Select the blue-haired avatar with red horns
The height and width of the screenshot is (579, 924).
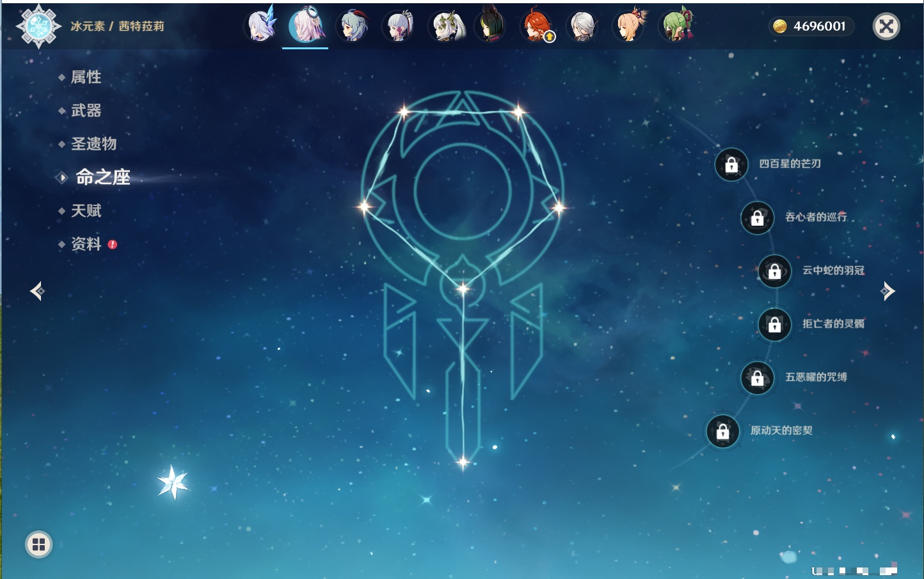click(x=353, y=26)
